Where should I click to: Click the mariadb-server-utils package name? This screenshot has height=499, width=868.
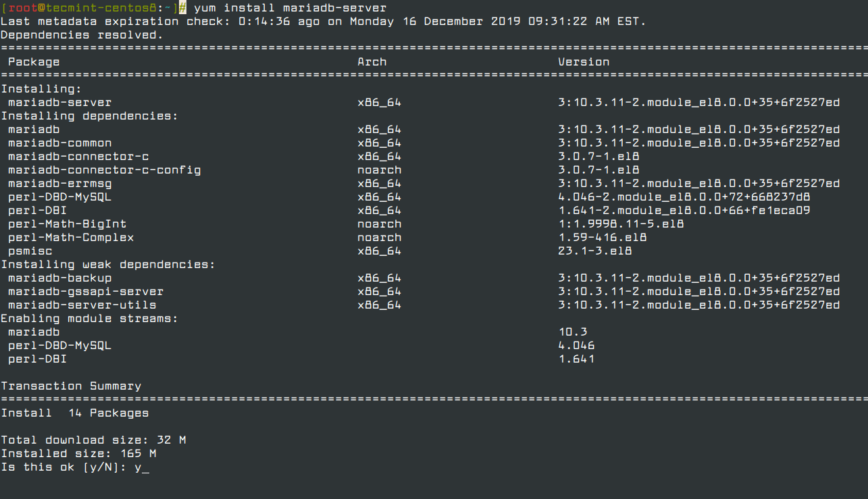82,305
